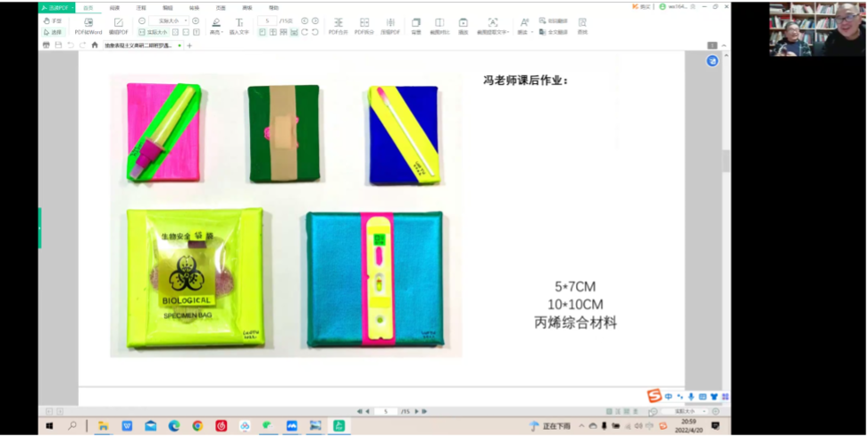Jump to first page in bottom bar
The height and width of the screenshot is (437, 868).
[360, 411]
